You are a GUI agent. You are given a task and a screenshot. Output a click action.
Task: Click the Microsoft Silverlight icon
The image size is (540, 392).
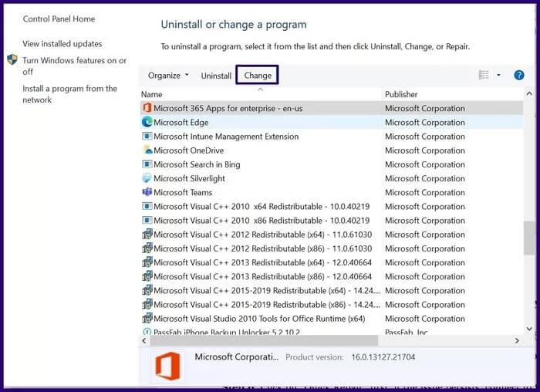[x=147, y=178]
